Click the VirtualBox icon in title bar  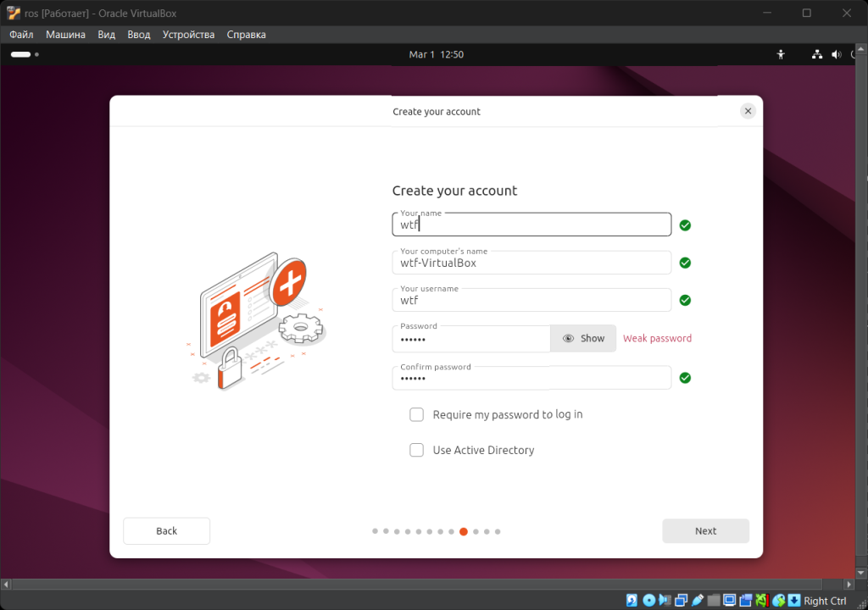coord(14,13)
